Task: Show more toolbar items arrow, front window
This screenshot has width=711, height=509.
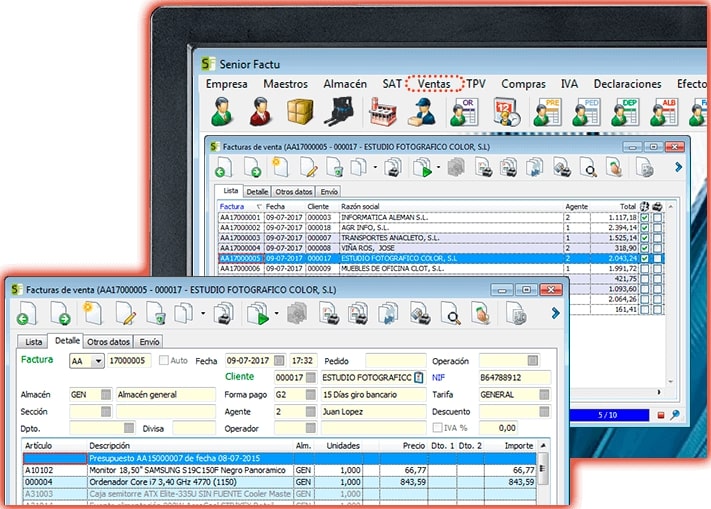Action: [x=555, y=313]
